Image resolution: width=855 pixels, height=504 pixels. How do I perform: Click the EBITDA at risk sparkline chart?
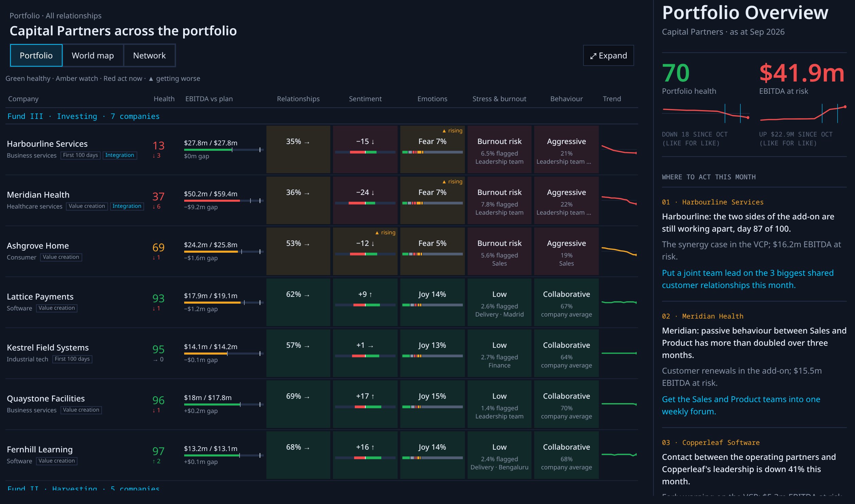click(x=803, y=113)
